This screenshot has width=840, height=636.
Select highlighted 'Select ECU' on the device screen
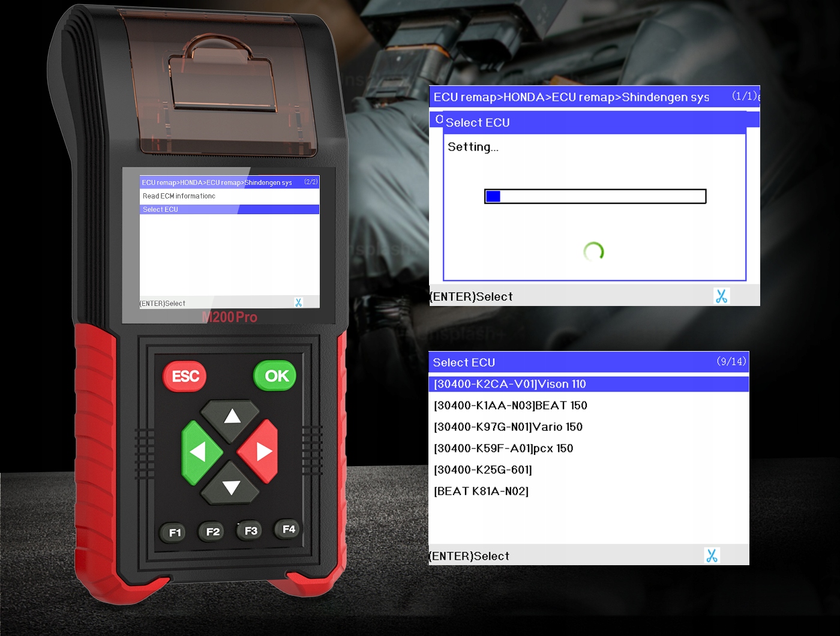229,209
